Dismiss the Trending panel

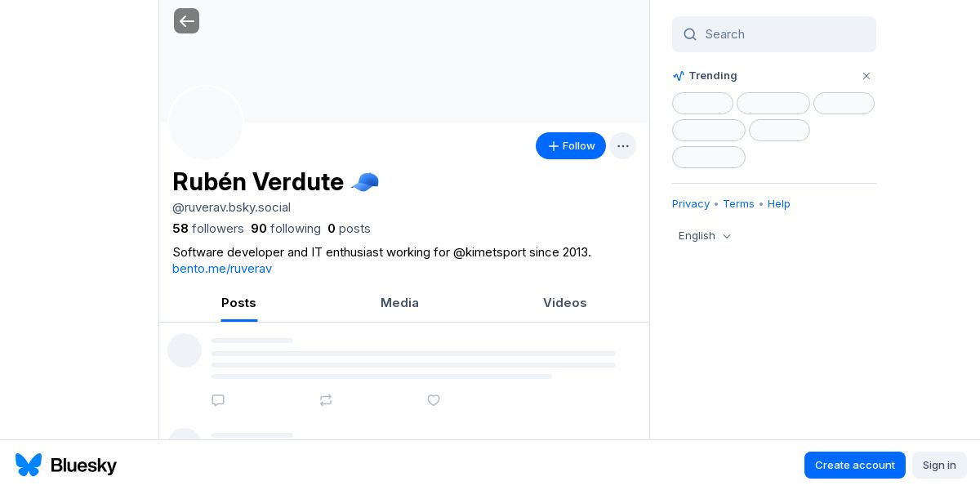pos(866,76)
